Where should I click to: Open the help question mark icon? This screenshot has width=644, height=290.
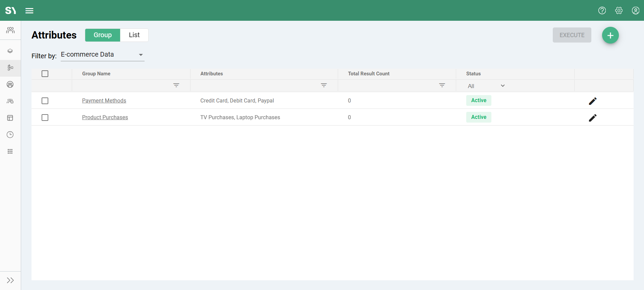(602, 11)
